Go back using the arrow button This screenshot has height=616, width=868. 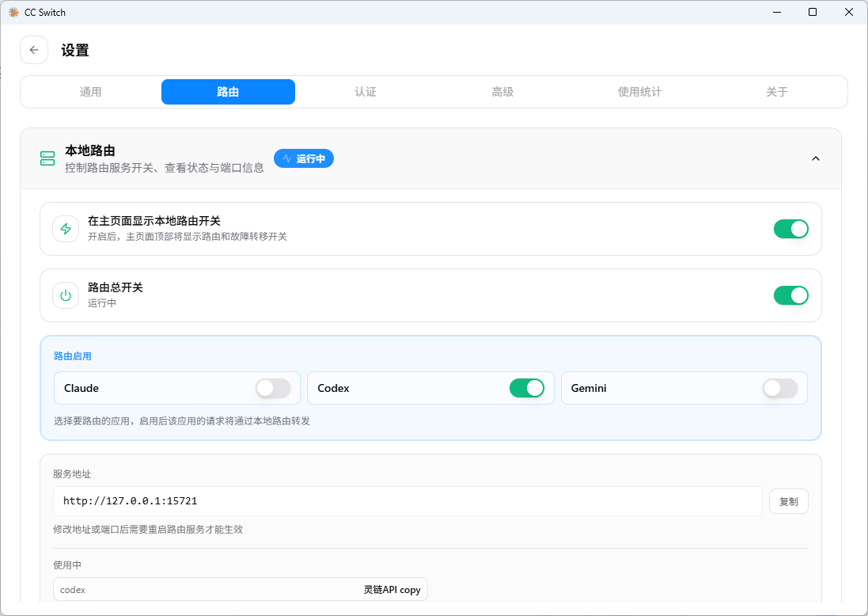[x=34, y=50]
